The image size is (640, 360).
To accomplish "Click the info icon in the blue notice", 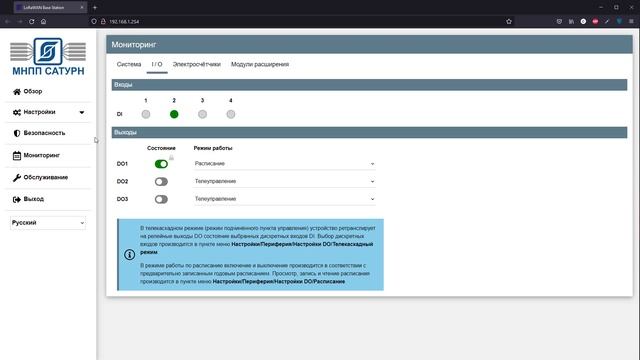I will (129, 255).
